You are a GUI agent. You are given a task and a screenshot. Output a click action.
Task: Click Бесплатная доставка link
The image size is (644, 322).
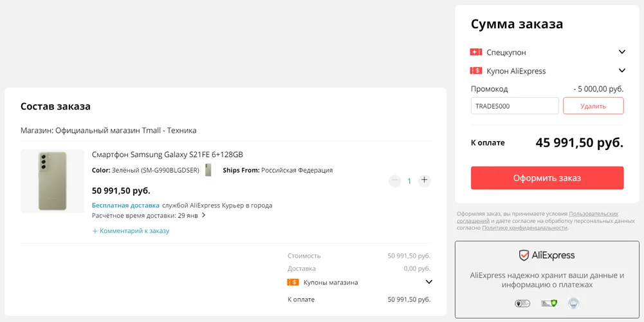coord(125,205)
